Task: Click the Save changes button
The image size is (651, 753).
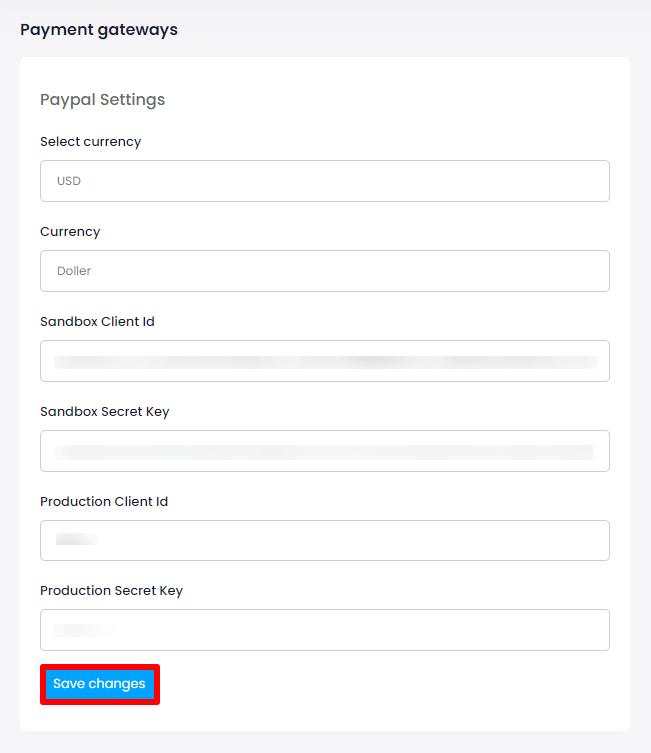Action: click(x=100, y=684)
